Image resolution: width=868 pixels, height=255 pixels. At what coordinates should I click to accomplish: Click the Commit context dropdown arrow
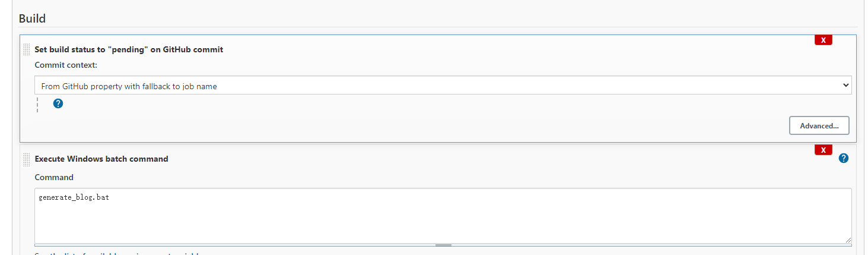[x=845, y=86]
